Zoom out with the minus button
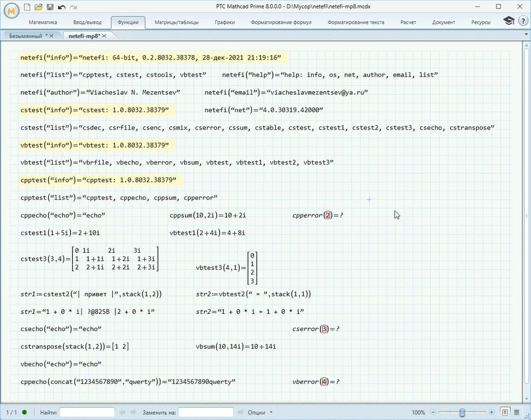The height and width of the screenshot is (420, 531). 433,412
